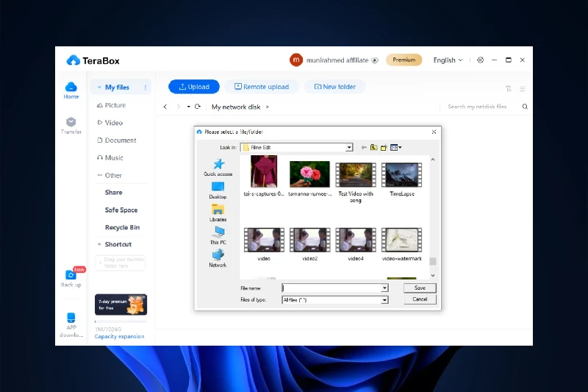Select the TimeLapse video thumbnail
Image resolution: width=588 pixels, height=392 pixels.
[x=402, y=177]
